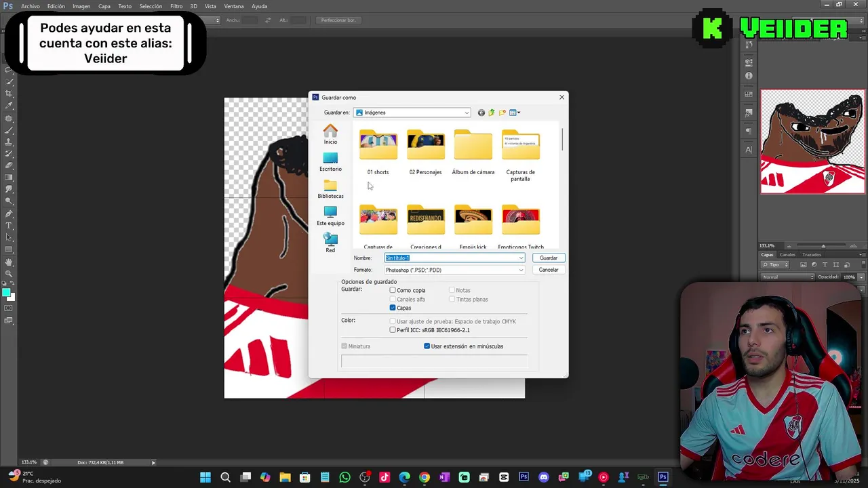Select the Brush tool

9,131
